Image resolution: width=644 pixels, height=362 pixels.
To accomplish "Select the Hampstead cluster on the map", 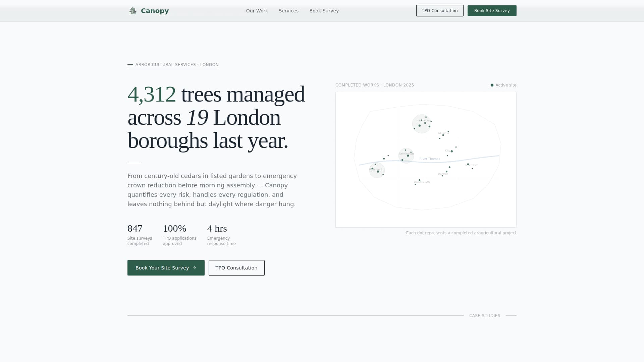I will [422, 124].
